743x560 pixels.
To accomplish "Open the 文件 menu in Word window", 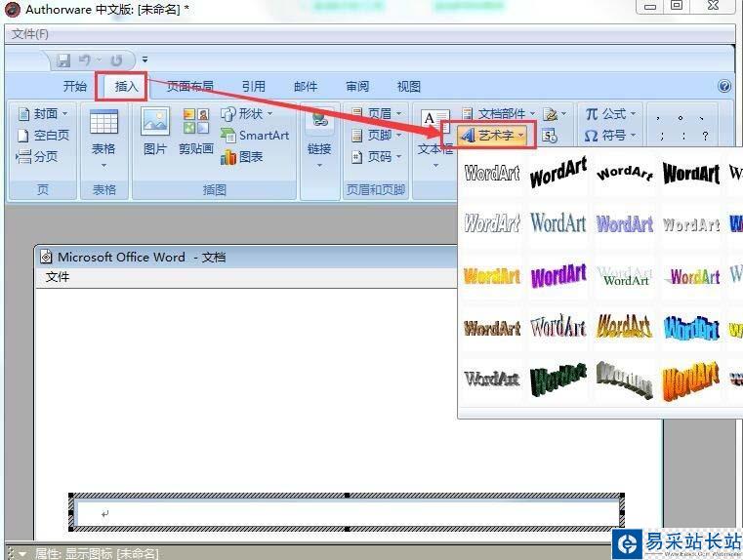I will [58, 277].
